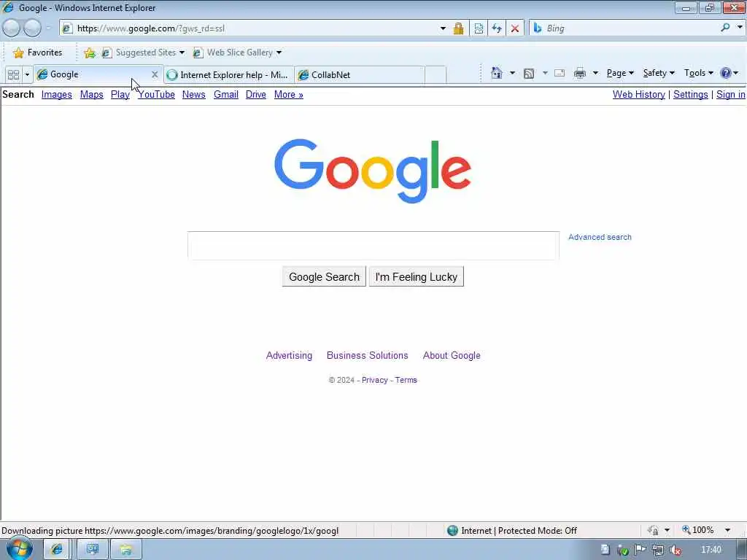Click Internet Explorer taskbar icon
The image size is (747, 560).
(x=57, y=550)
